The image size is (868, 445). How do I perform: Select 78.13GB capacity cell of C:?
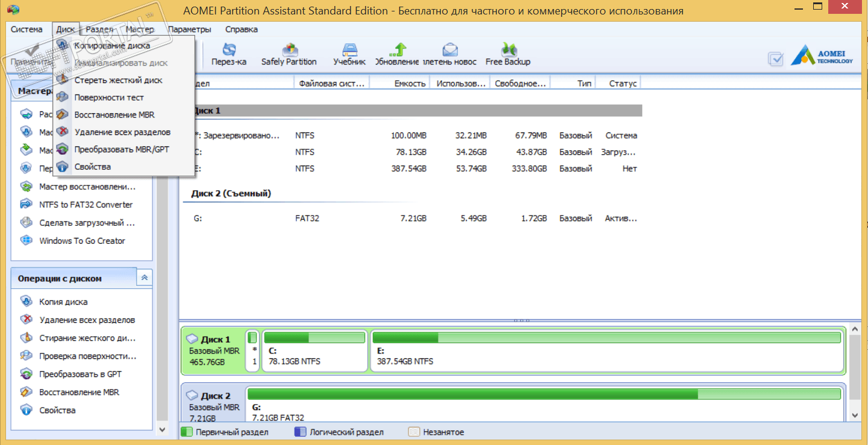[411, 152]
